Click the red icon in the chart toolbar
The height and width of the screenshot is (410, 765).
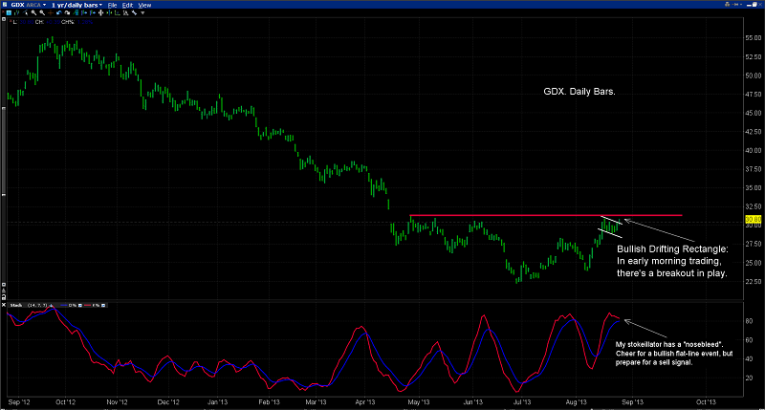point(49,13)
